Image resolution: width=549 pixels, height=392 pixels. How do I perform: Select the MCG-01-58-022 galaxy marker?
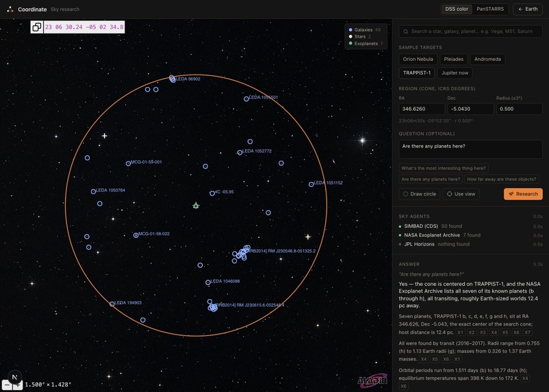136,235
